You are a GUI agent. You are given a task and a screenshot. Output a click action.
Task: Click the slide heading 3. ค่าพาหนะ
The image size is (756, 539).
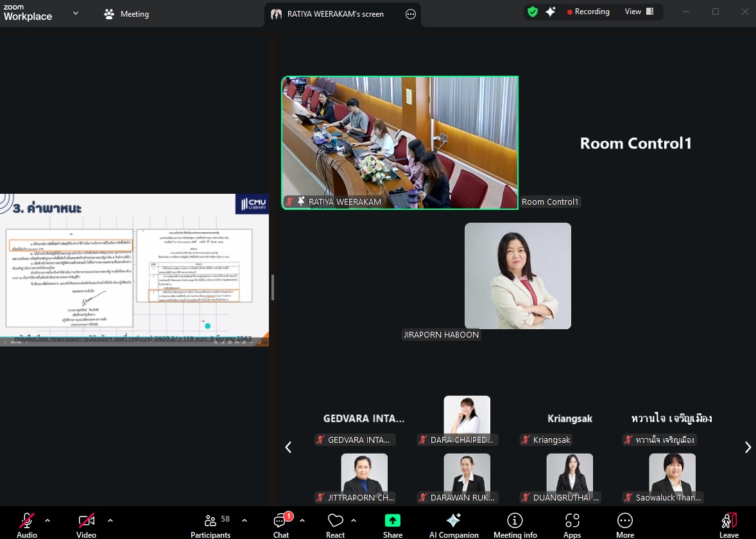point(47,209)
